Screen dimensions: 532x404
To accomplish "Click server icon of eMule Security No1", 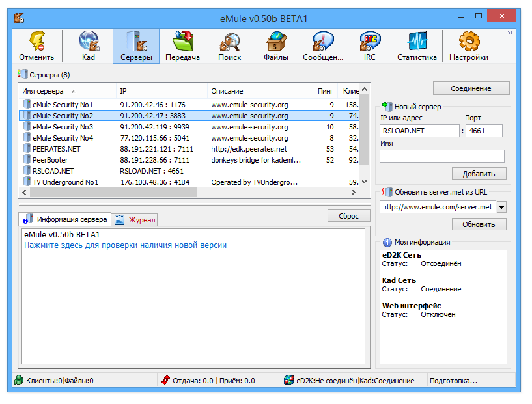I will [x=27, y=104].
